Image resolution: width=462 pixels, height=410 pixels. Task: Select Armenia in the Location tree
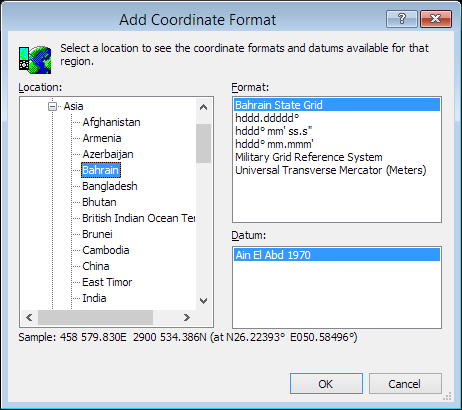(102, 138)
